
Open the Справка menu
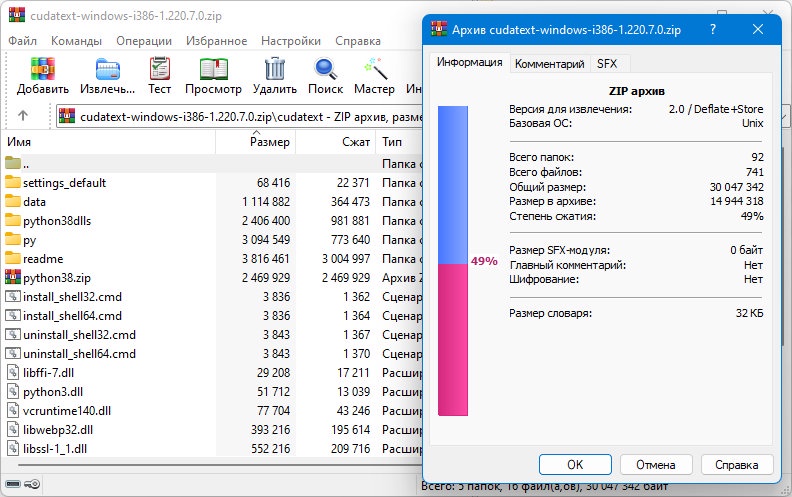pyautogui.click(x=358, y=41)
